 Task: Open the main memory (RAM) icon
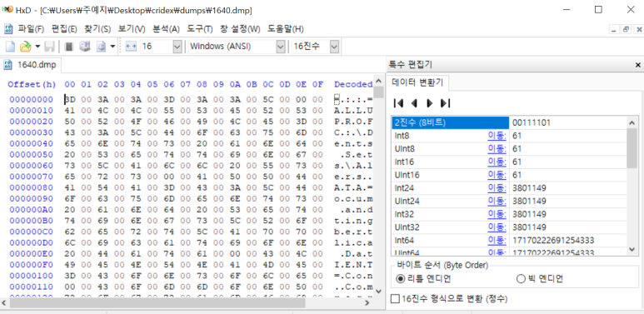[69, 47]
